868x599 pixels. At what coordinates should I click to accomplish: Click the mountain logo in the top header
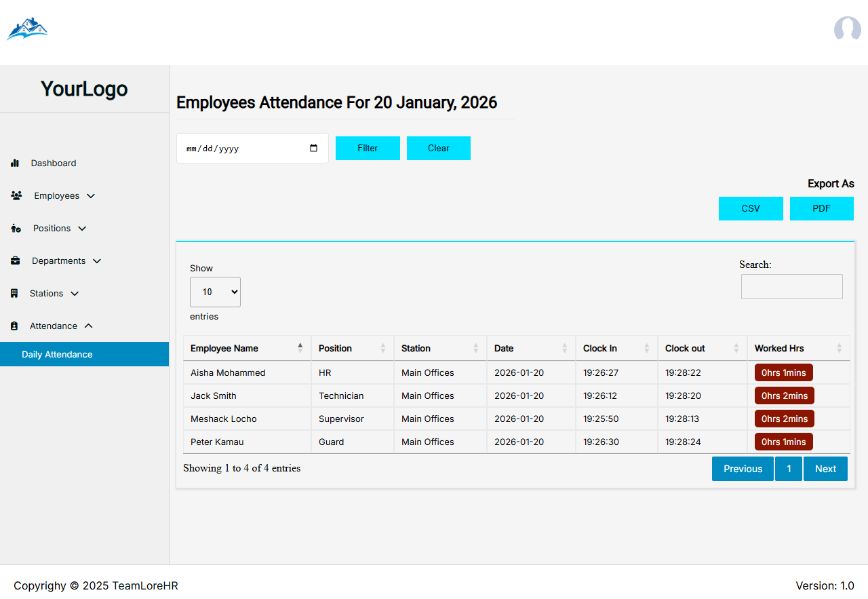click(27, 28)
